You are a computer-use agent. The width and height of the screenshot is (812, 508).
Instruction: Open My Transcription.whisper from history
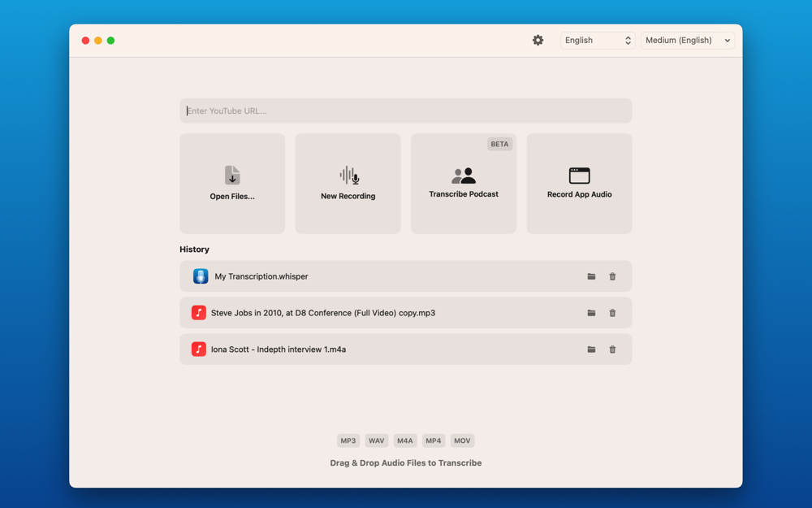pyautogui.click(x=261, y=276)
